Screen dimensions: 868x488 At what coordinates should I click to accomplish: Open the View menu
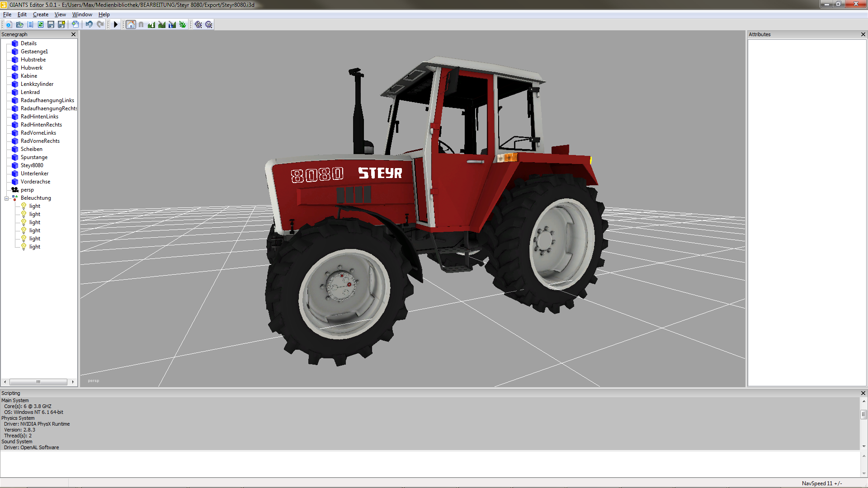(x=60, y=14)
